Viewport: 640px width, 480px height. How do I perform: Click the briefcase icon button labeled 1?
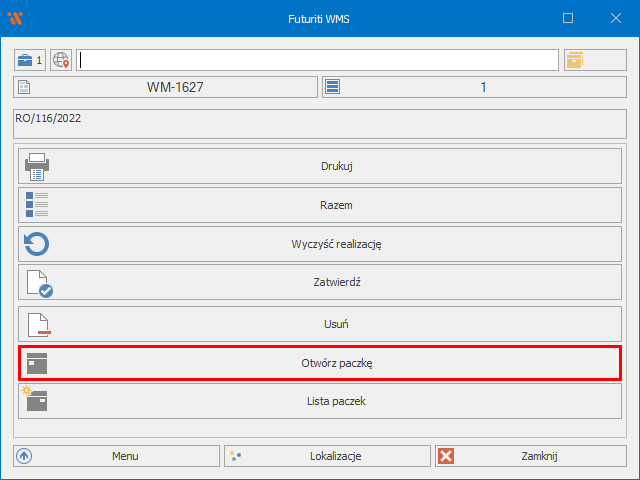[x=30, y=60]
